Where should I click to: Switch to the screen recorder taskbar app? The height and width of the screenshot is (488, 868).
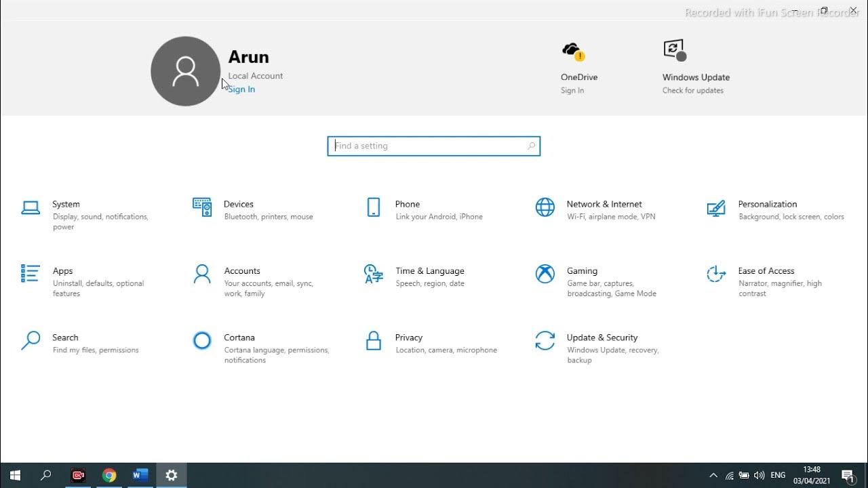point(78,476)
